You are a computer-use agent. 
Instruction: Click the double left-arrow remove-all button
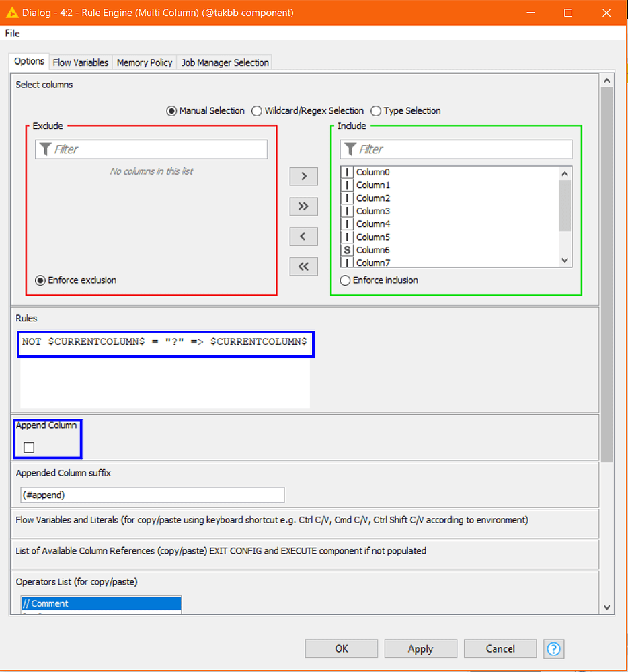click(x=303, y=266)
